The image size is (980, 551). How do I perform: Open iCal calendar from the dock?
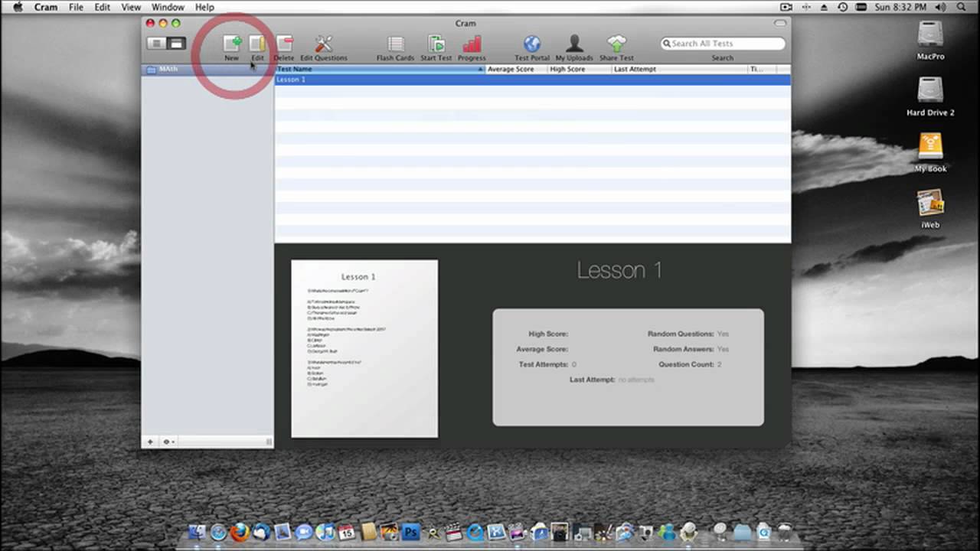[x=347, y=532]
